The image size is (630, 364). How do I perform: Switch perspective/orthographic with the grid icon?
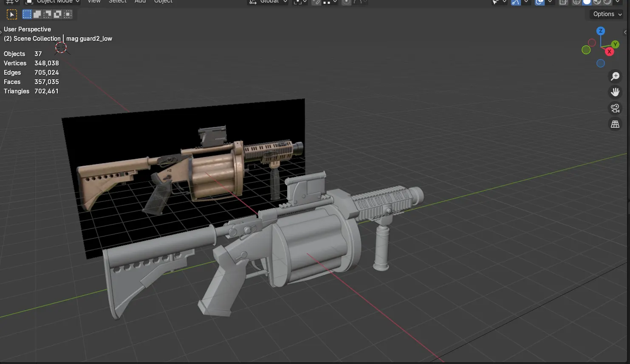[x=615, y=124]
